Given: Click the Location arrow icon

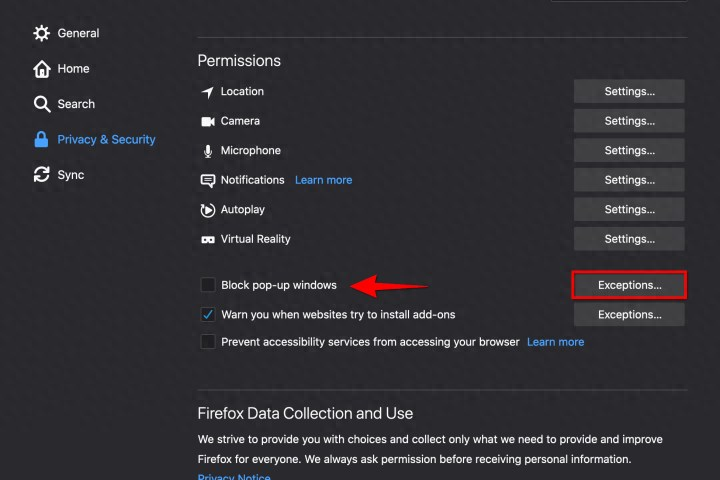Looking at the screenshot, I should (x=208, y=92).
